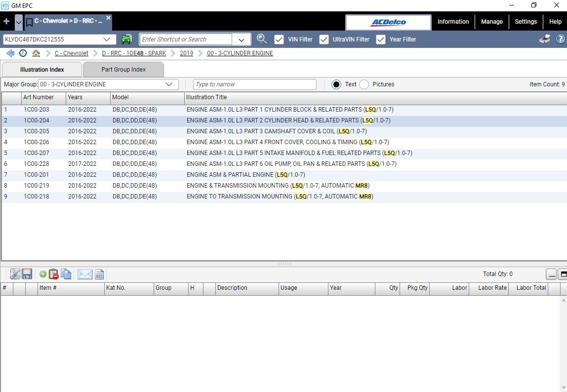
Task: Click the floppy disk save icon
Action: [x=27, y=274]
